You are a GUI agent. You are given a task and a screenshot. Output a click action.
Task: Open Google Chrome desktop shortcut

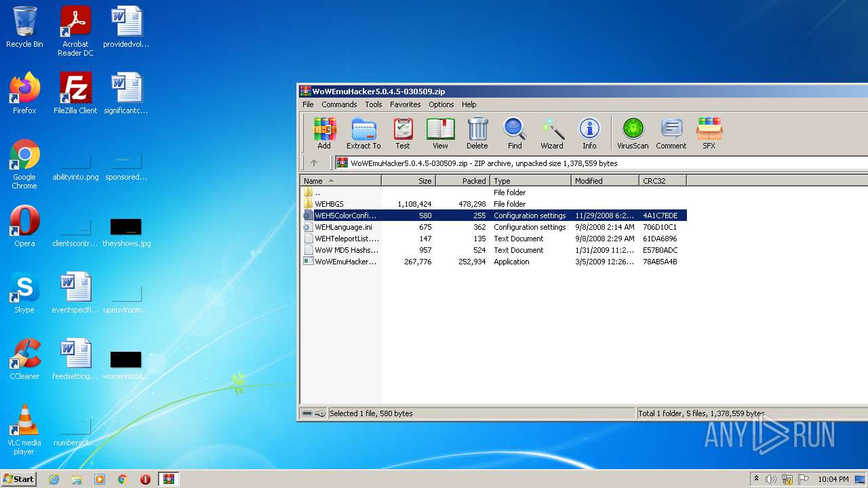(24, 164)
